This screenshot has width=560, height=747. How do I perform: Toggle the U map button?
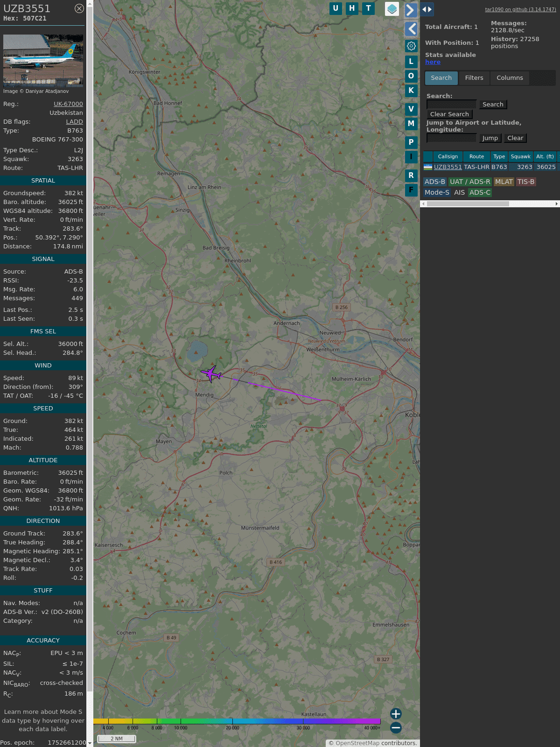pyautogui.click(x=336, y=8)
